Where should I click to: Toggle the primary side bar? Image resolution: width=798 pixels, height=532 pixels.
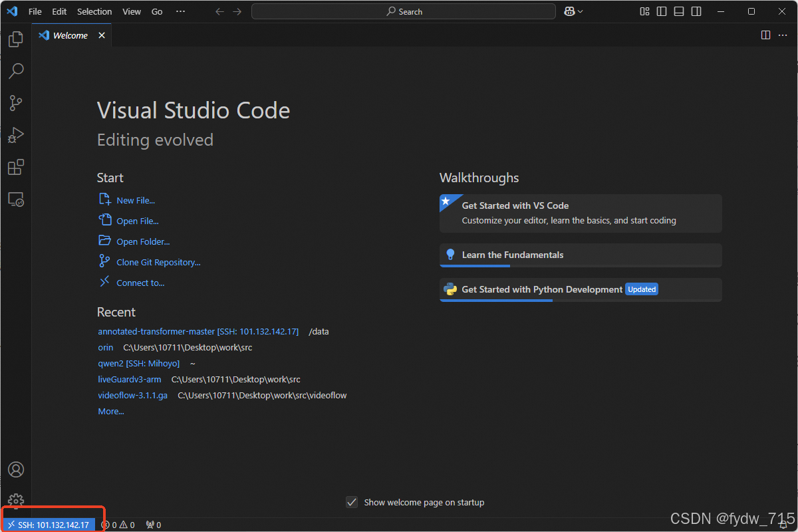pyautogui.click(x=662, y=11)
